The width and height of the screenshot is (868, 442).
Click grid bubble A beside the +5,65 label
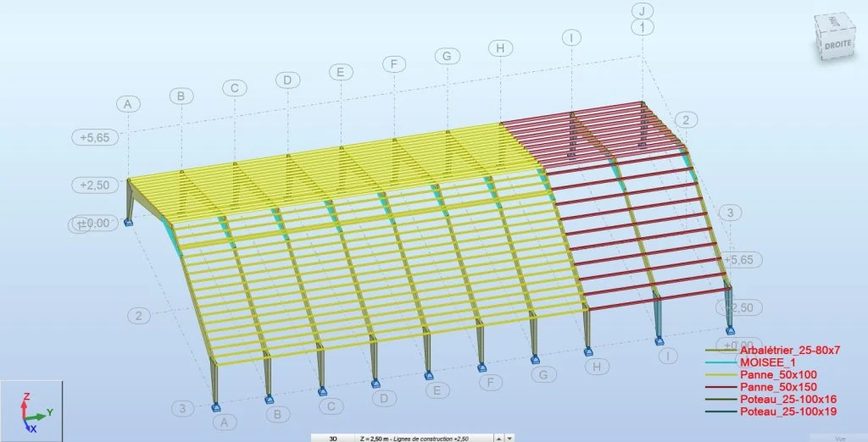[x=128, y=104]
